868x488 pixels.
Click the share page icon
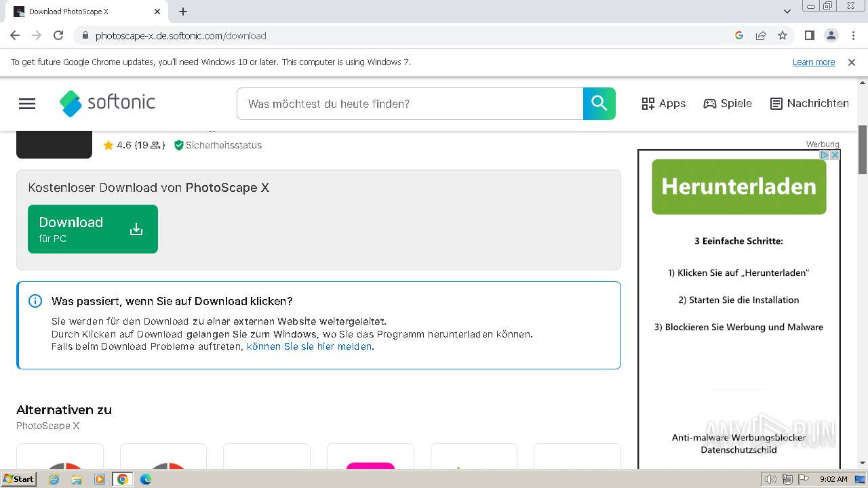click(x=761, y=35)
